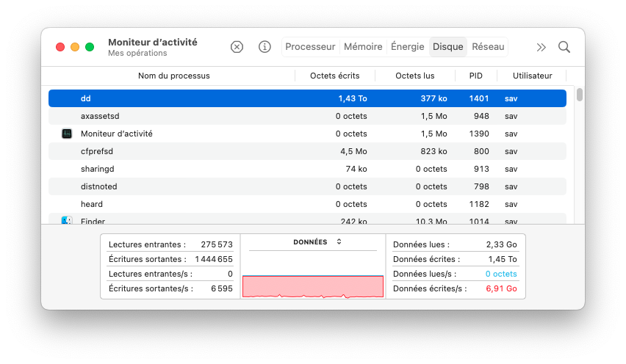626x364 pixels.
Task: Sort by Octets écrits column
Action: [334, 76]
